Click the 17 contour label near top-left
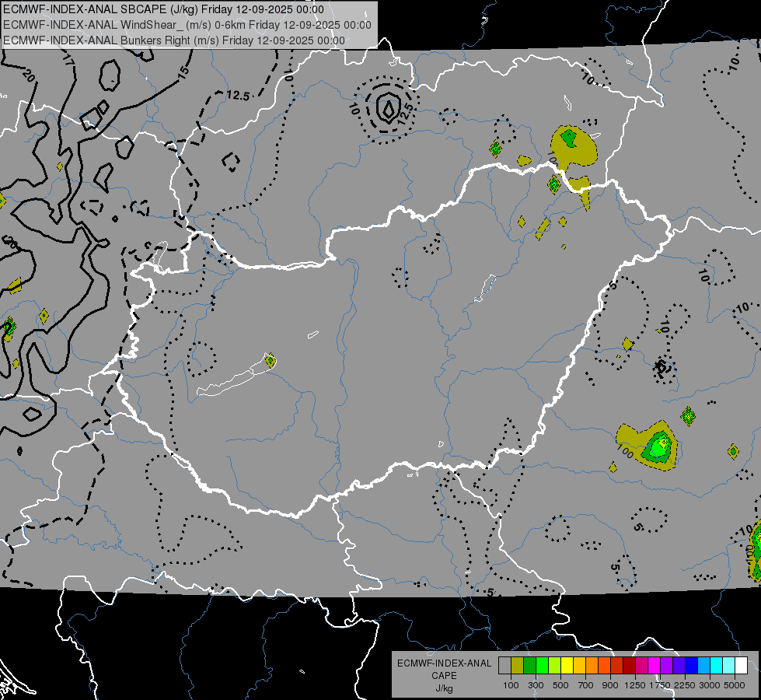761x700 pixels. click(68, 60)
